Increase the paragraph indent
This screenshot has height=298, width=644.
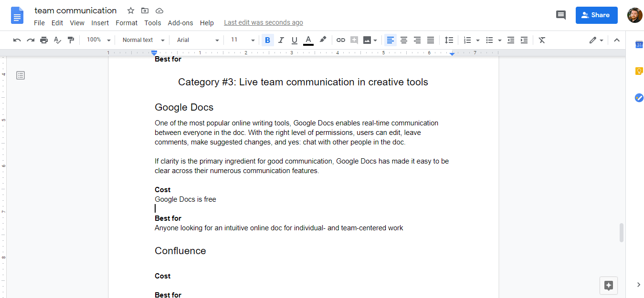click(524, 40)
